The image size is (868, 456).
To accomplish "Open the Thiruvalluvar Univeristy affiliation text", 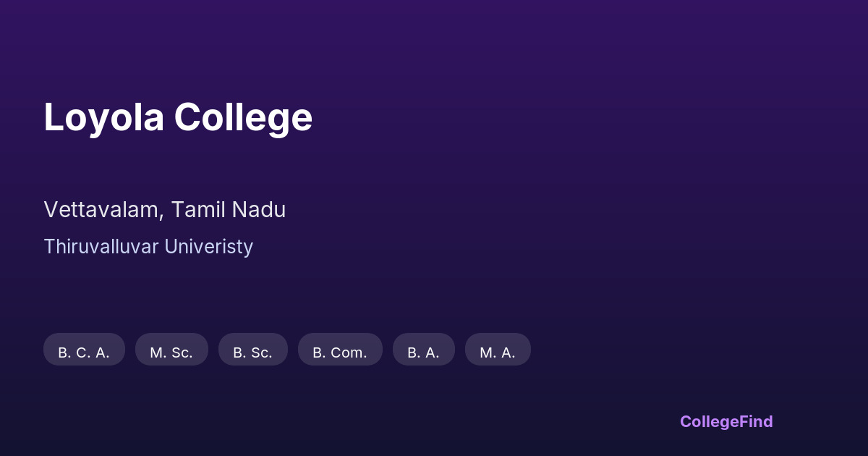I will (148, 247).
